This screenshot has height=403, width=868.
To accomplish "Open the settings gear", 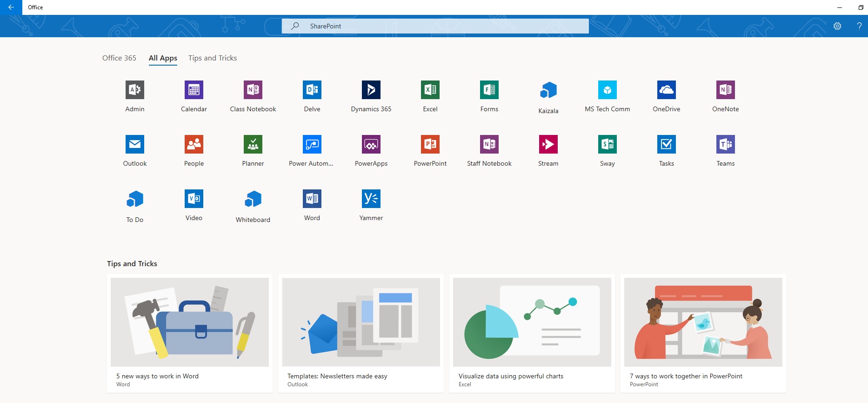I will coord(837,26).
